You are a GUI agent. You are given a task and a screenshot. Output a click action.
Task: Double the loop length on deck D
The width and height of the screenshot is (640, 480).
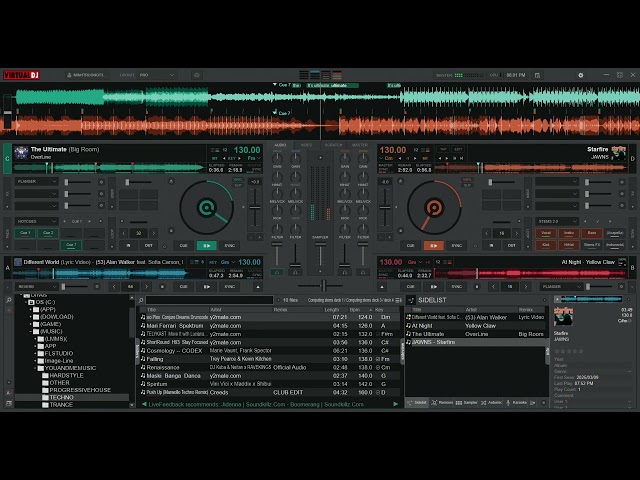[516, 233]
